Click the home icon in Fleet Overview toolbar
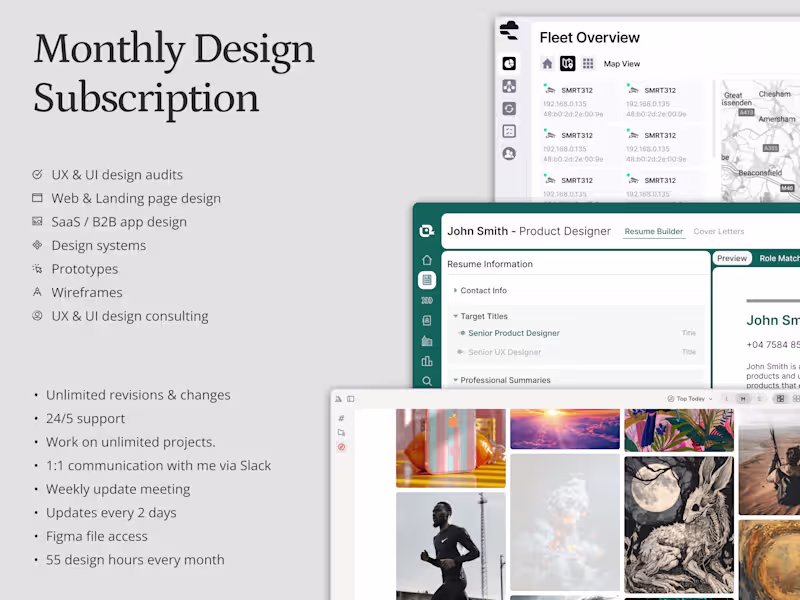The height and width of the screenshot is (600, 800). pyautogui.click(x=547, y=64)
